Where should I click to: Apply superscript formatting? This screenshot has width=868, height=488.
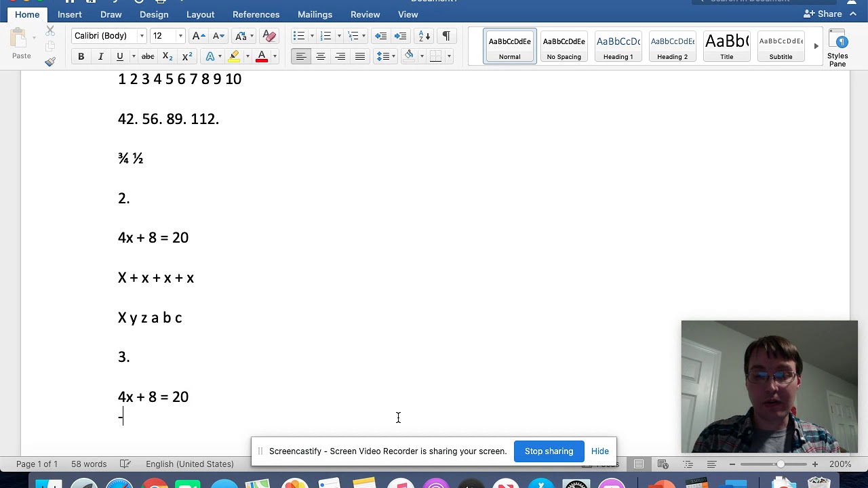coord(187,56)
